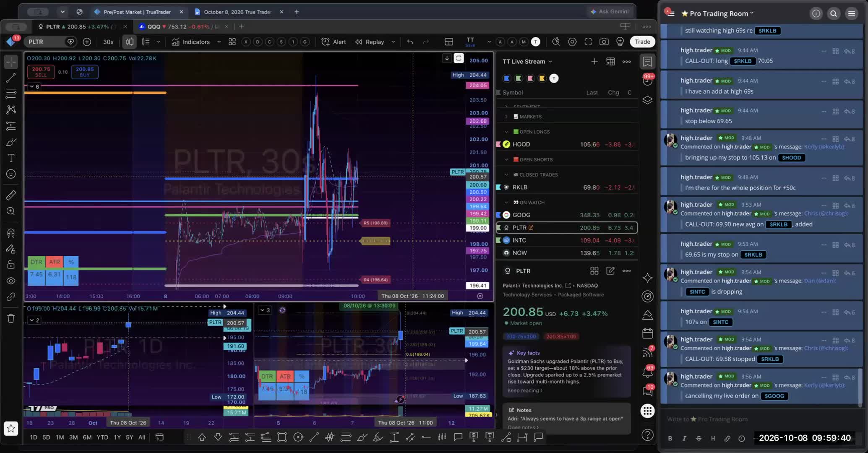Add symbol to TT Live Stream watchlist
This screenshot has height=453, width=868.
tap(594, 61)
